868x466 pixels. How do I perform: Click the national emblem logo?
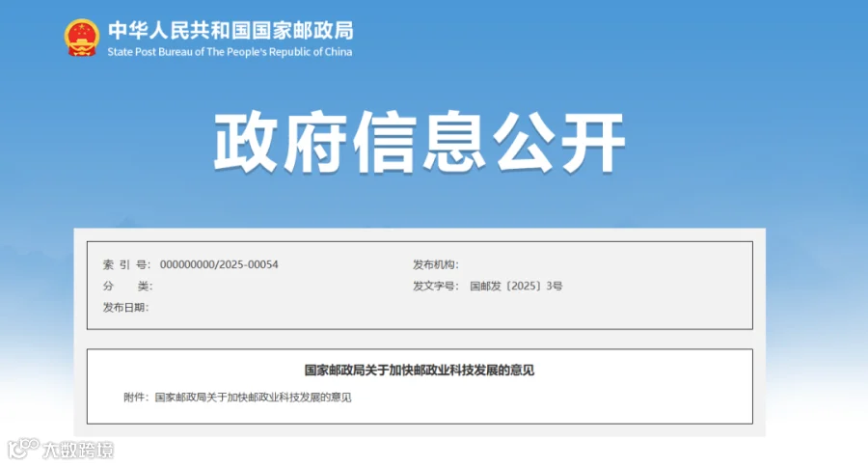(82, 38)
